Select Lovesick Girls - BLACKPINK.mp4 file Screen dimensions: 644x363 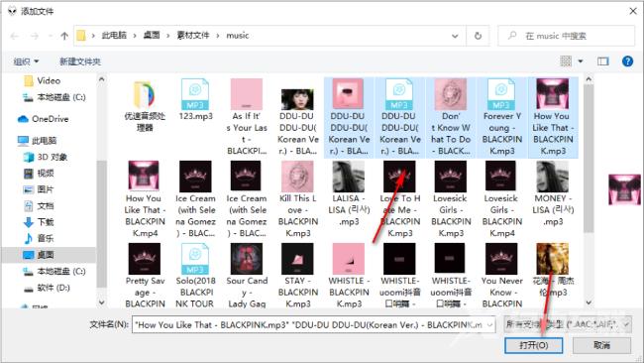501,199
